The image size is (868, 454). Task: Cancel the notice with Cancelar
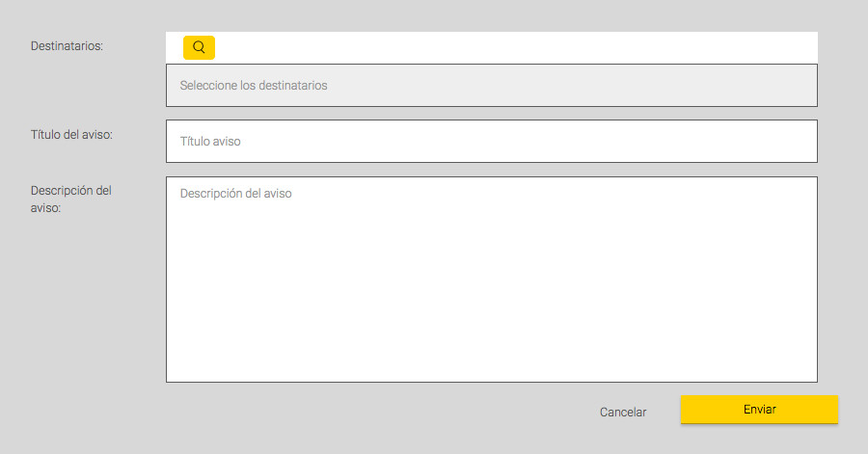click(623, 412)
